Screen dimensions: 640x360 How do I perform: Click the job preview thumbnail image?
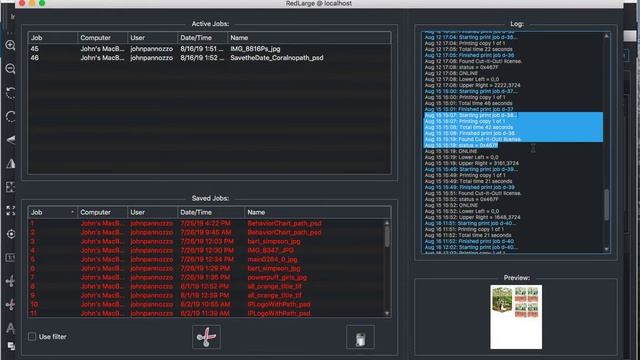tap(516, 317)
